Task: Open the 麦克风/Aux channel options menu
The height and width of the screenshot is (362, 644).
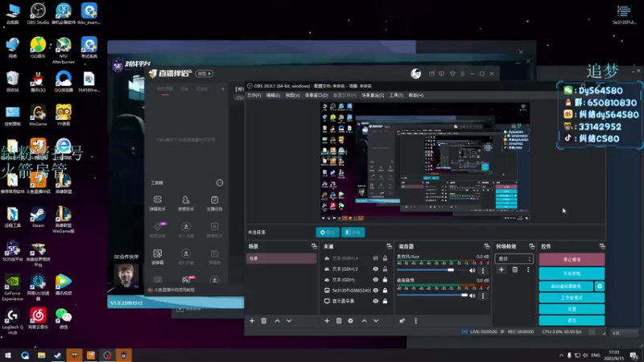Action: pos(482,270)
